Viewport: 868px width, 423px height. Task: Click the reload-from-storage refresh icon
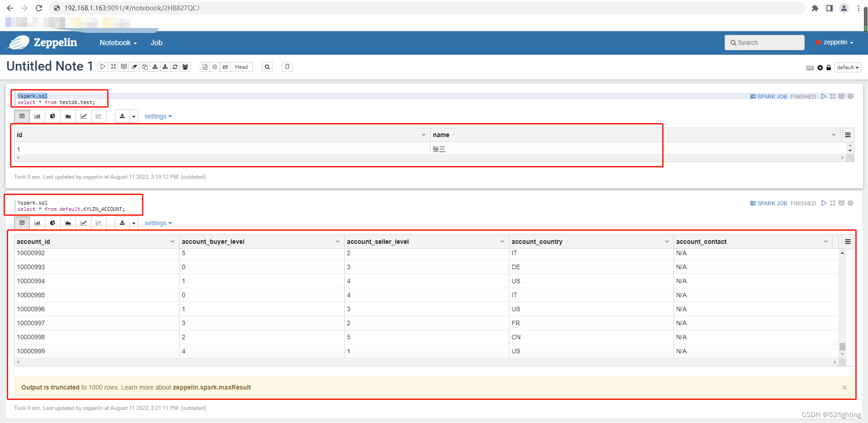click(175, 67)
